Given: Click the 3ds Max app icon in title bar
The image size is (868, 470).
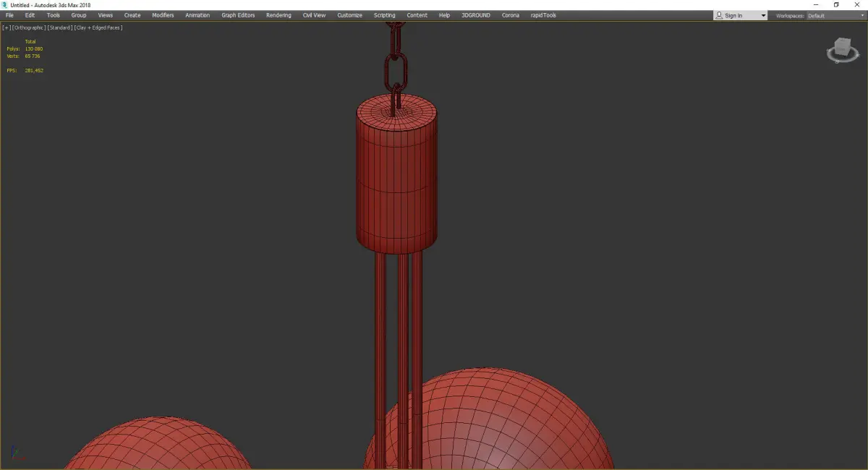Looking at the screenshot, I should click(x=5, y=5).
